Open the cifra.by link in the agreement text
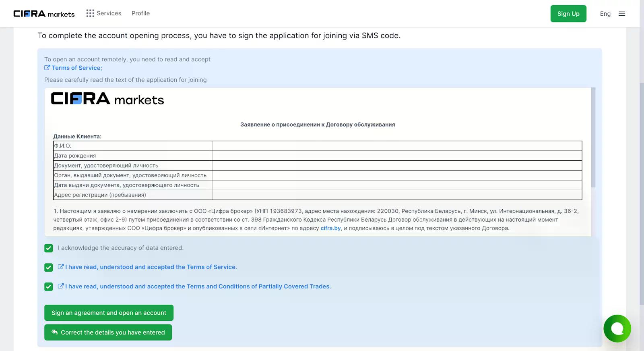Screen dimensions: 644x351 click(330, 228)
